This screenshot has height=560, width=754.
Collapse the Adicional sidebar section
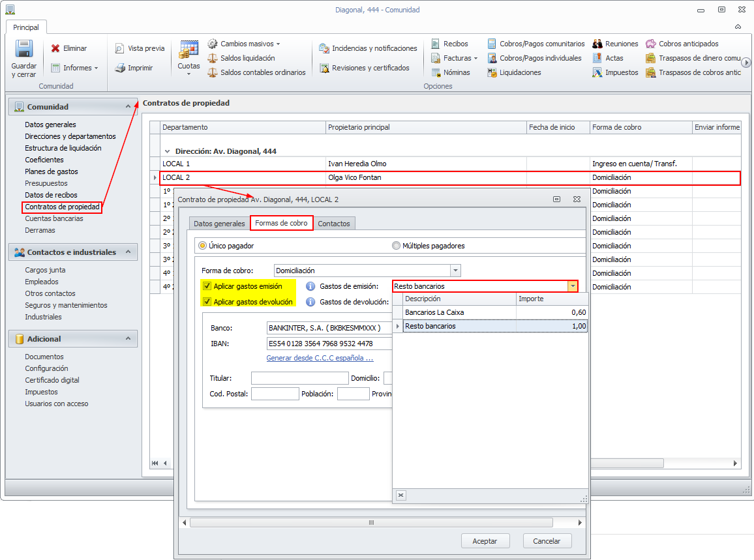(128, 339)
